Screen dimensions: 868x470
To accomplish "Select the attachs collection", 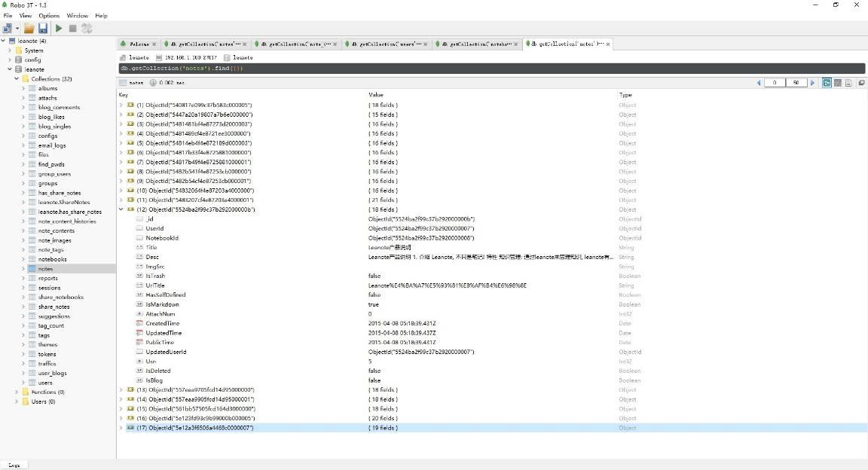I will (47, 98).
